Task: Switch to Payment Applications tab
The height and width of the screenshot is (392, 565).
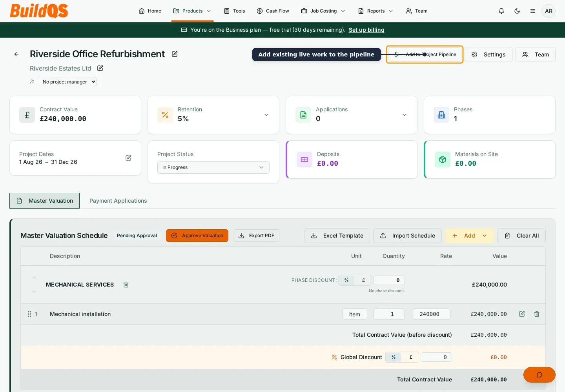Action: pyautogui.click(x=118, y=201)
